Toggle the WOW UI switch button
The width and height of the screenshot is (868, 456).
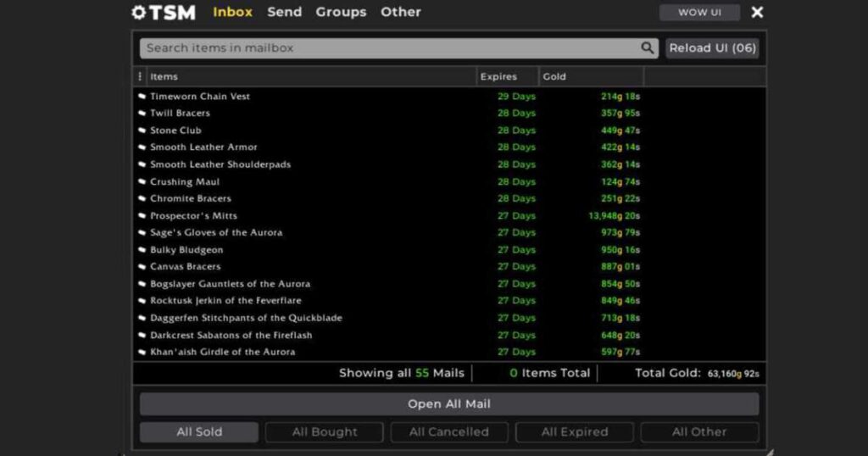(x=699, y=13)
